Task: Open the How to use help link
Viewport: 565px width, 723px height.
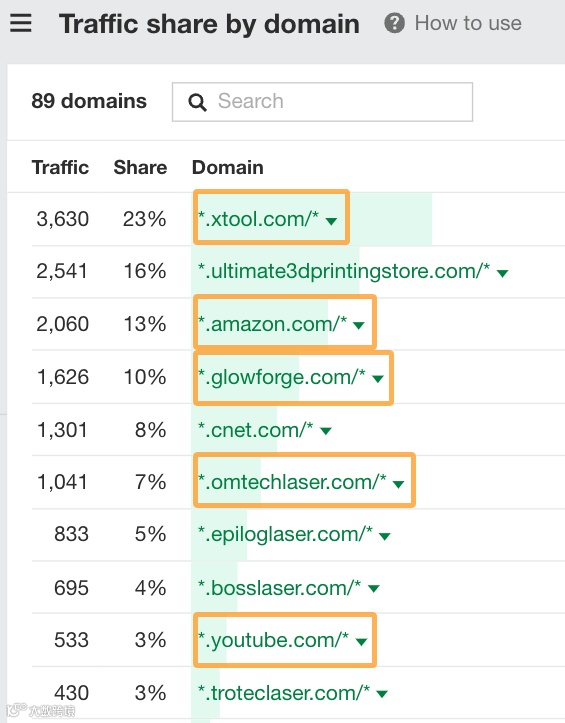Action: (468, 23)
